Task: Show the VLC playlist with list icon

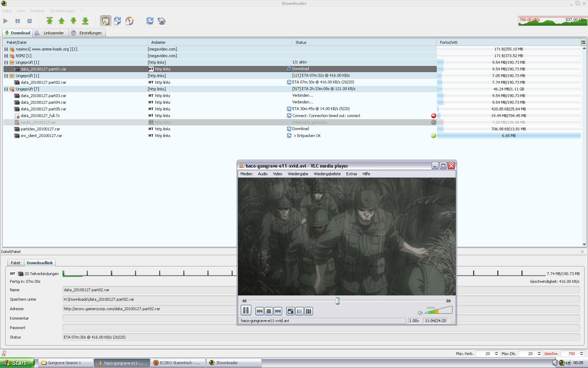Action: (300, 311)
